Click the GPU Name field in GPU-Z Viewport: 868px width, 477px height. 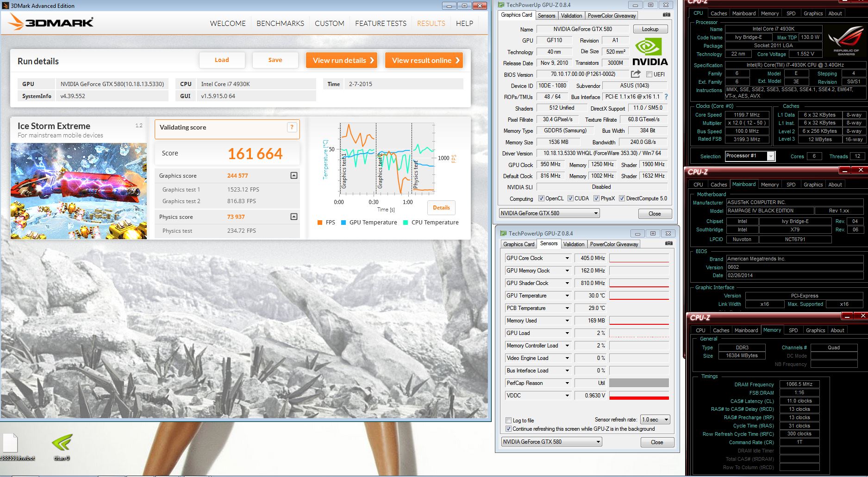582,29
